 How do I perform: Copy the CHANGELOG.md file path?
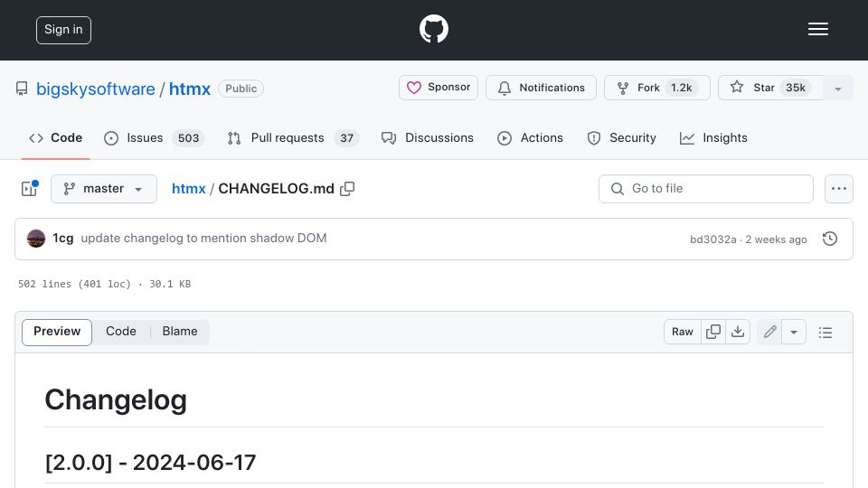click(347, 189)
